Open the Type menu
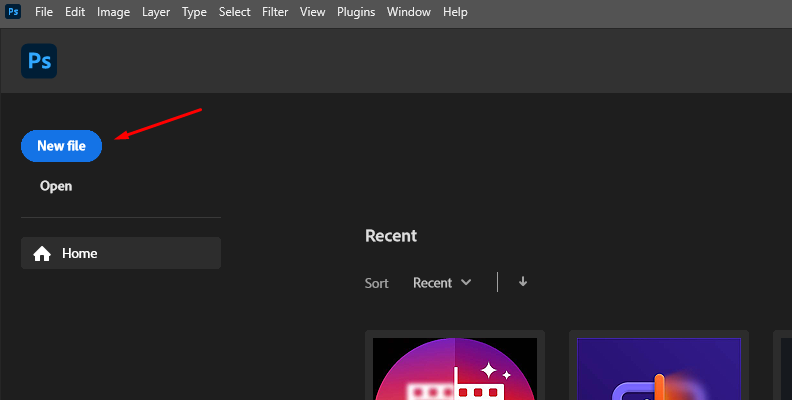This screenshot has width=792, height=400. (194, 12)
